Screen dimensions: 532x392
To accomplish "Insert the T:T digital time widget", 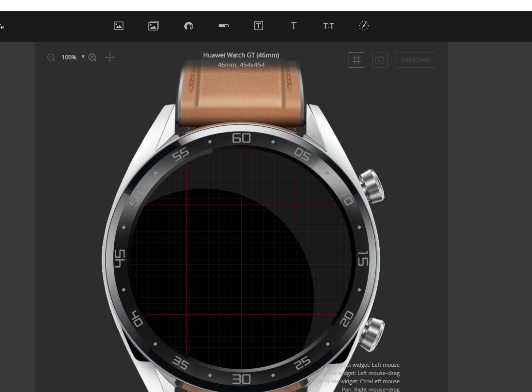I will (x=329, y=26).
